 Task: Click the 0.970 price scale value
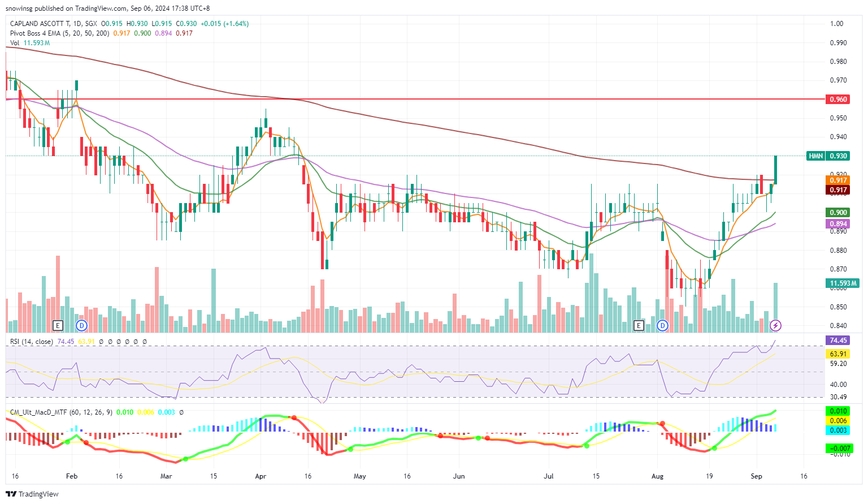coord(838,80)
